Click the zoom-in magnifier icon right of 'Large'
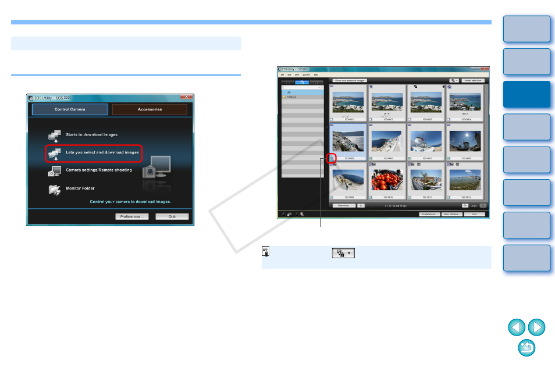Image resolution: width=555 pixels, height=392 pixels. [483, 205]
